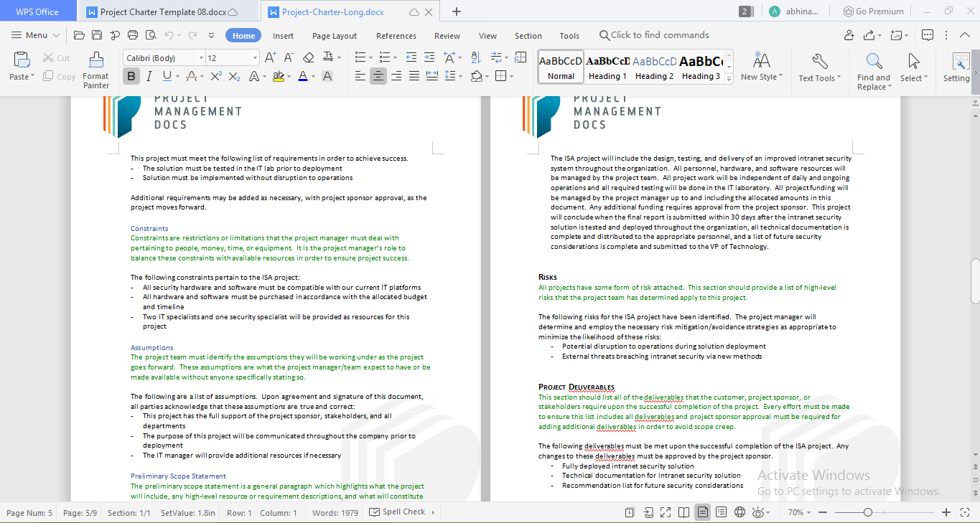The height and width of the screenshot is (523, 980).
Task: Click the Web Layout globe icon
Action: click(739, 512)
